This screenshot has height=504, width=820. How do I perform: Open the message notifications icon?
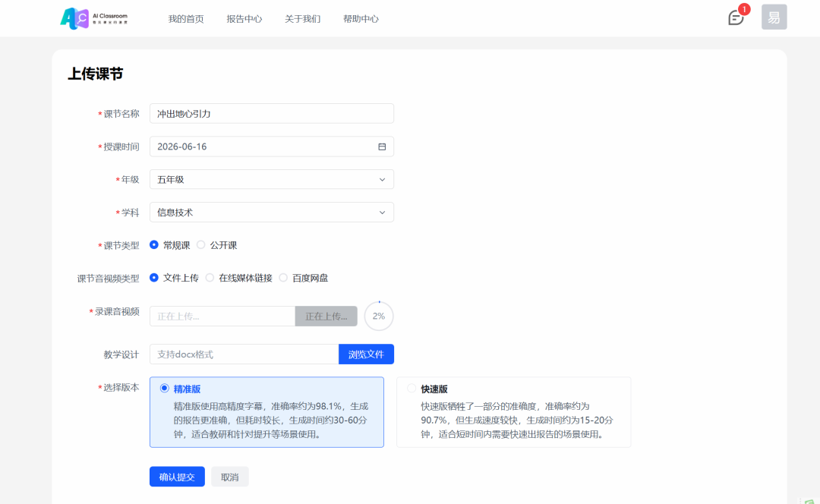736,18
